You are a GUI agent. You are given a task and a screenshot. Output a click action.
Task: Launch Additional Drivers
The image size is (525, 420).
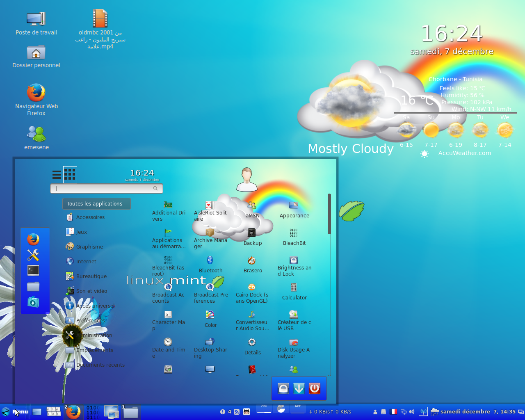tap(169, 211)
